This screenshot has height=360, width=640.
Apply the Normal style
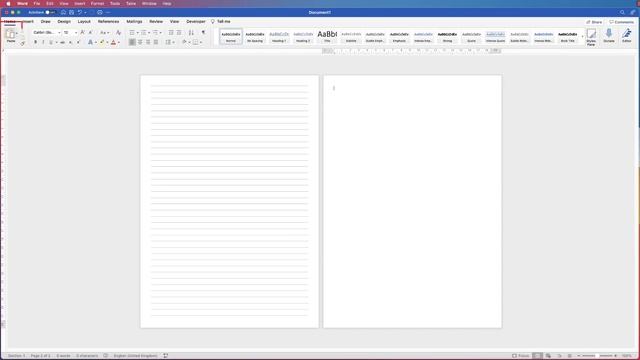(x=231, y=37)
